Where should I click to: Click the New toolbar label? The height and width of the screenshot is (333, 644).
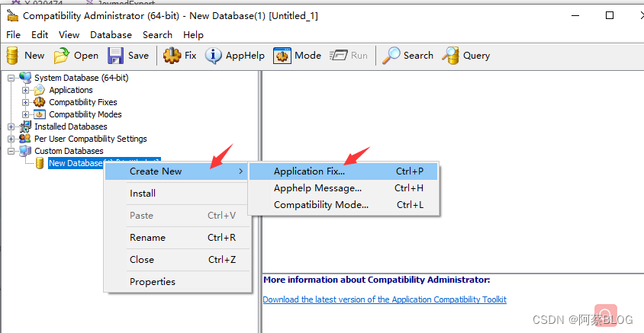click(34, 56)
